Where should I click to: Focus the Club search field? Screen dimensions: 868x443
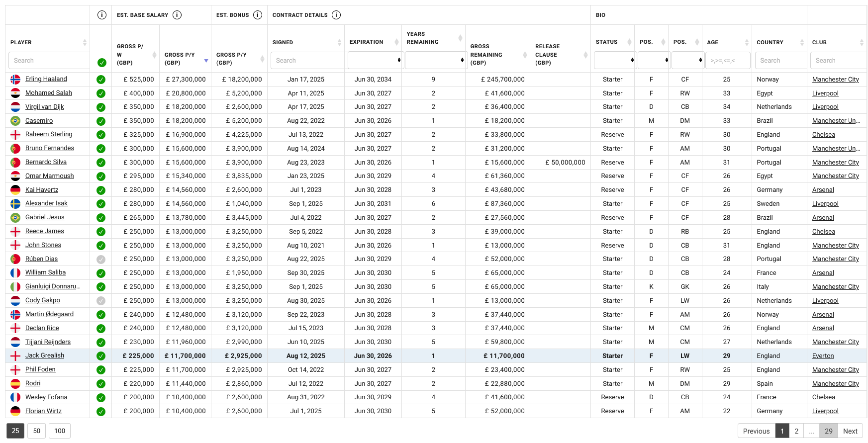[x=838, y=60]
